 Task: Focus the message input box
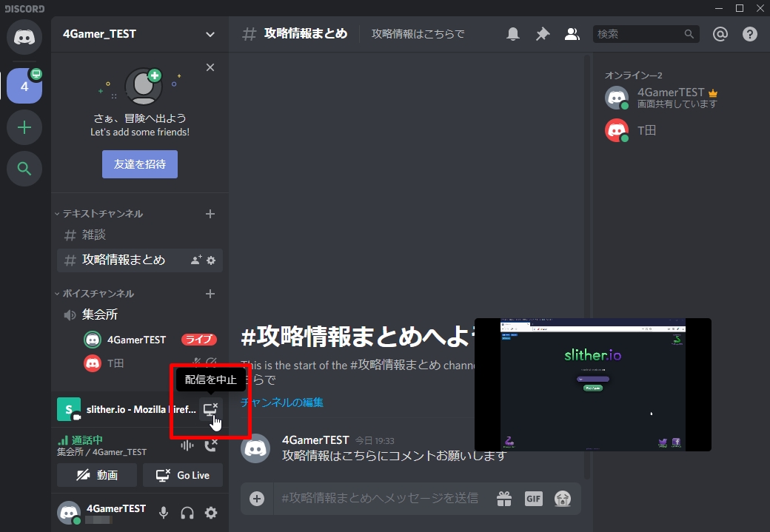pos(379,499)
